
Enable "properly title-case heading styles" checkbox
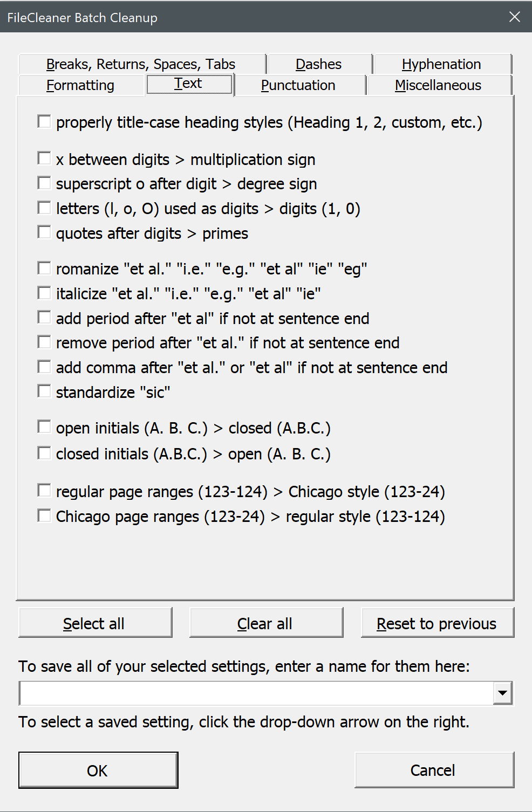click(x=44, y=122)
